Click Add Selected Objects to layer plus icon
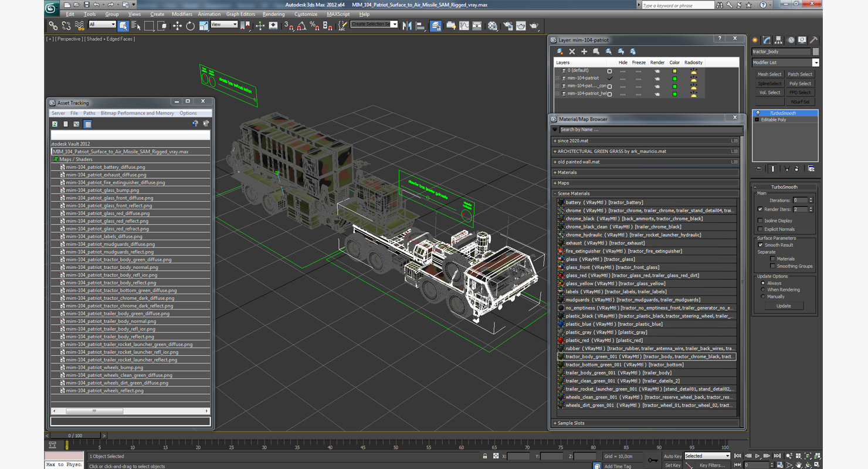Viewport: 868px width, 469px height. click(584, 52)
